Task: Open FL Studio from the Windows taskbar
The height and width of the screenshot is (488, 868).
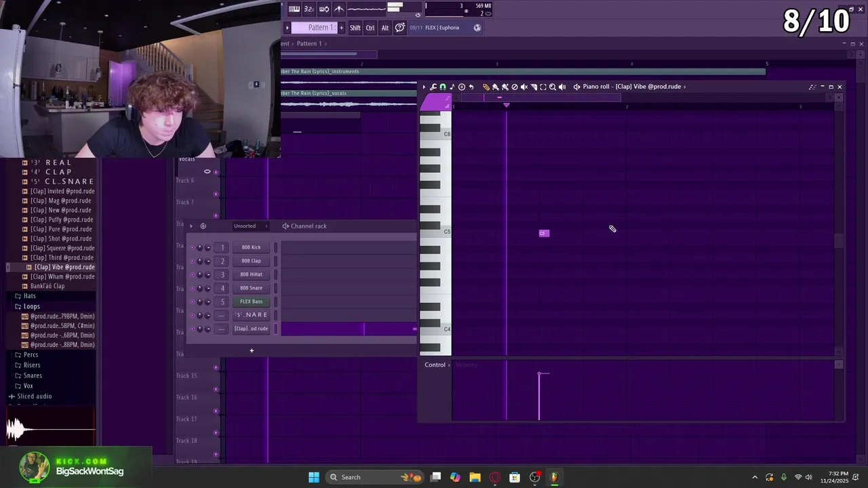Action: tap(554, 477)
